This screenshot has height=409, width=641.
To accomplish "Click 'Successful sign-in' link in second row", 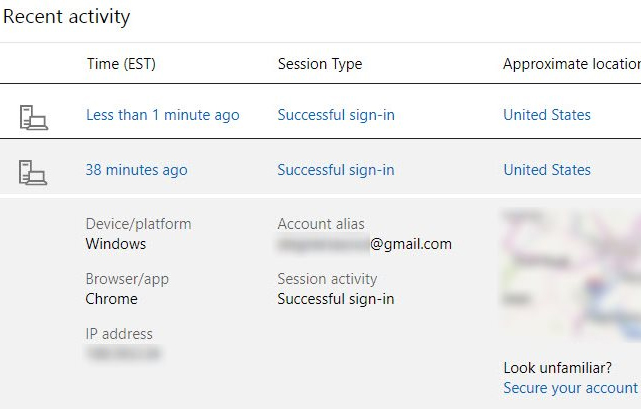I will coord(335,170).
